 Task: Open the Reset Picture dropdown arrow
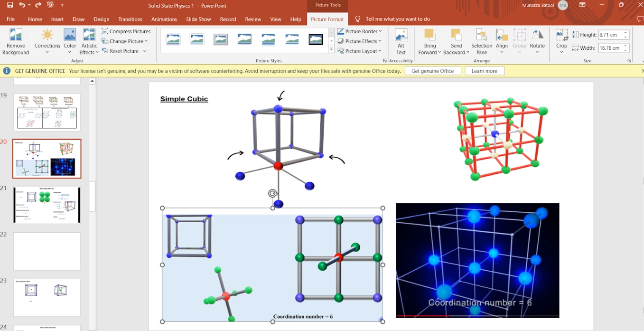click(x=144, y=51)
